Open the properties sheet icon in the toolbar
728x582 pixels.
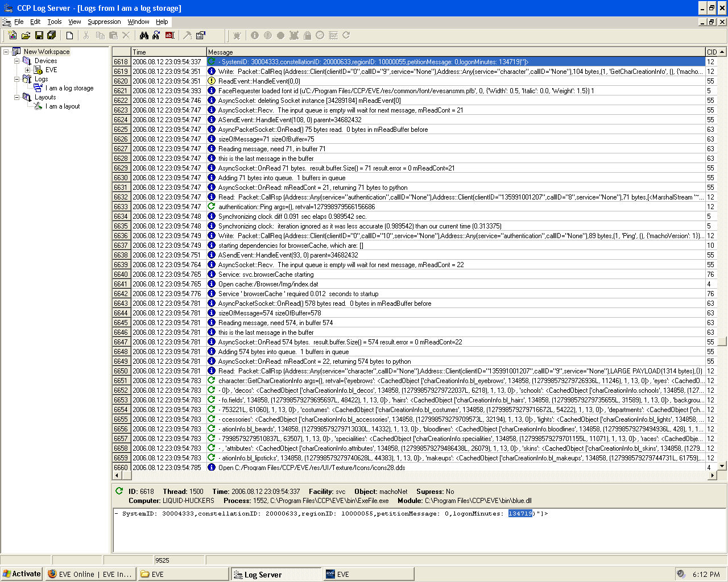click(x=201, y=35)
